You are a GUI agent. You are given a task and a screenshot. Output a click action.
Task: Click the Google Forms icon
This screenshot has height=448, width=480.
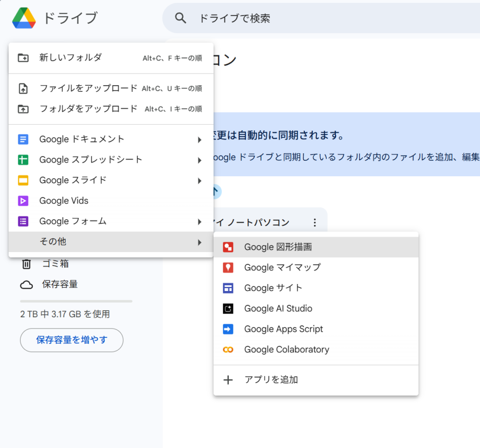pyautogui.click(x=23, y=221)
